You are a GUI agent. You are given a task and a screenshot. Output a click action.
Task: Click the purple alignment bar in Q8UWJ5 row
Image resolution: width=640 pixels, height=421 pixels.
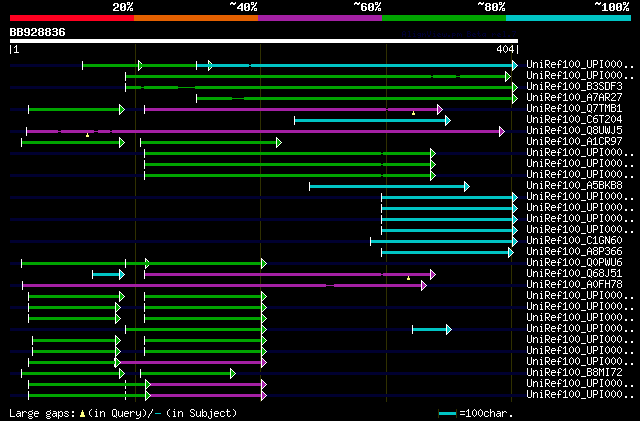click(x=263, y=131)
